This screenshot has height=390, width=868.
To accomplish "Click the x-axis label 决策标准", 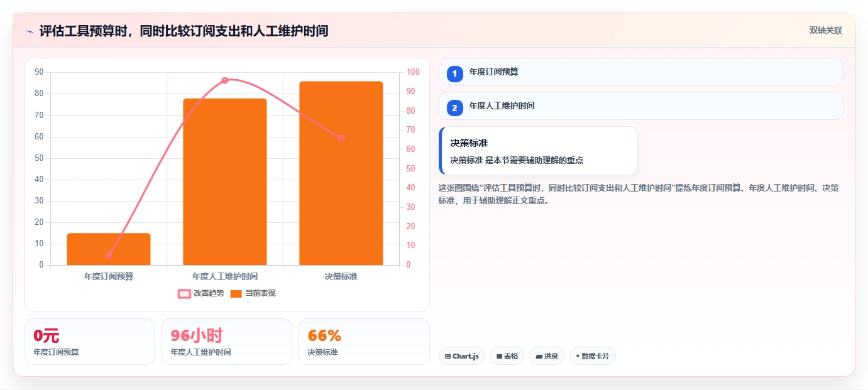I will pos(341,276).
